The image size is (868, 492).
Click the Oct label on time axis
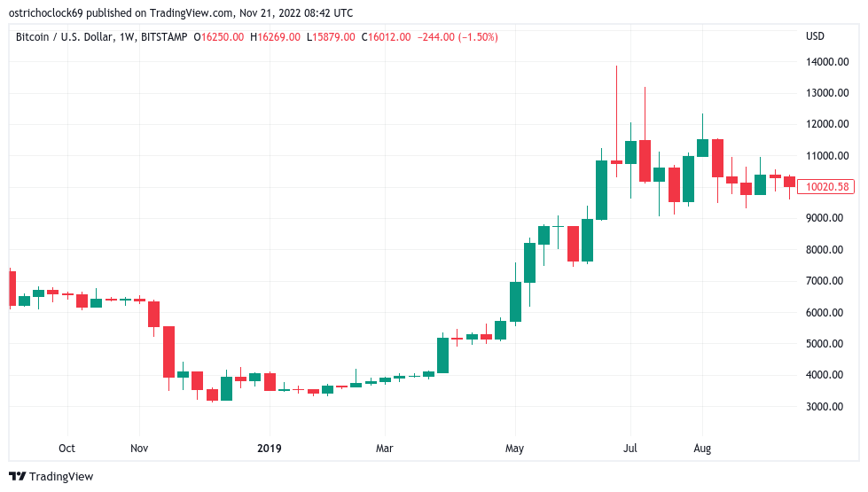pyautogui.click(x=66, y=449)
